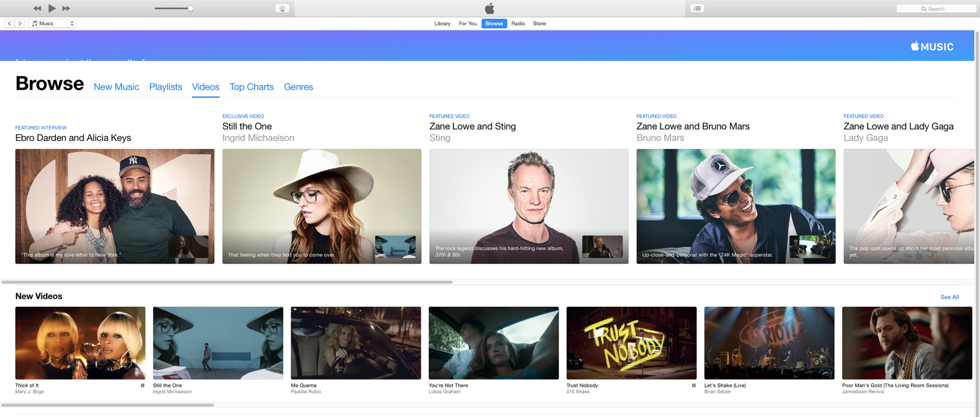The height and width of the screenshot is (417, 980).
Task: Click the Brian Setzer artist name
Action: tap(717, 392)
